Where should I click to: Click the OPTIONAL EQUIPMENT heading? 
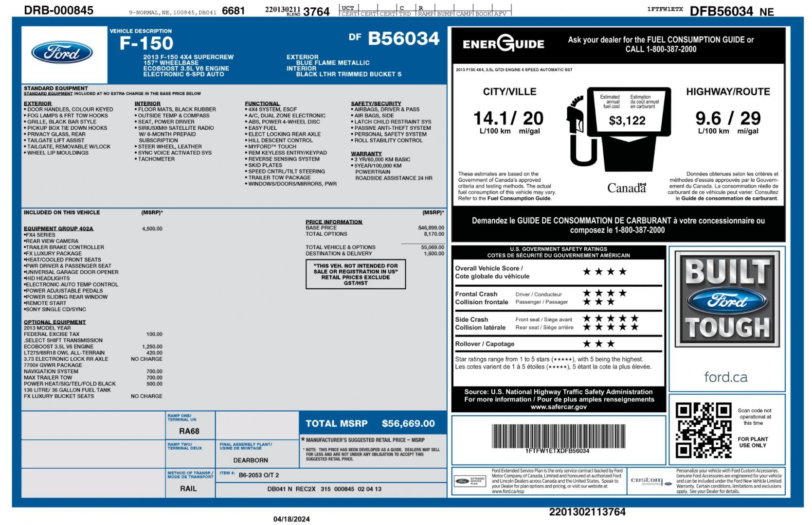pos(54,322)
